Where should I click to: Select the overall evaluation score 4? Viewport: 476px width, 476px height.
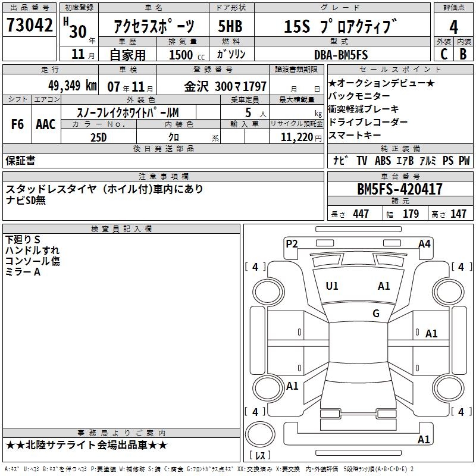coord(453,27)
